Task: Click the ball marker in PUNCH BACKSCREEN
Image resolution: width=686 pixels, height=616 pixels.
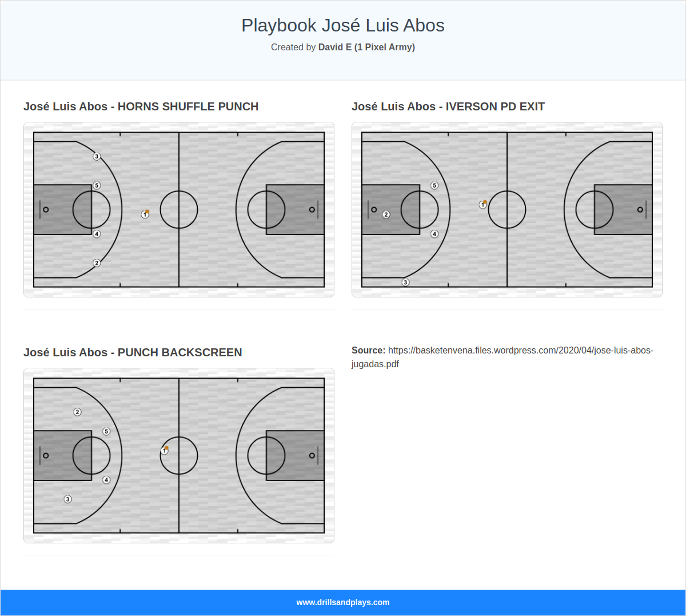Action: (x=166, y=449)
